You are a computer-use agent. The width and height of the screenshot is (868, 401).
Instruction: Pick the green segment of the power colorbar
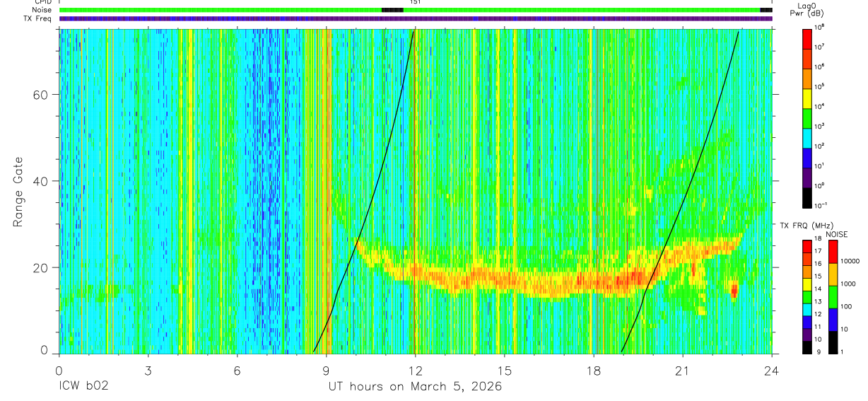807,119
